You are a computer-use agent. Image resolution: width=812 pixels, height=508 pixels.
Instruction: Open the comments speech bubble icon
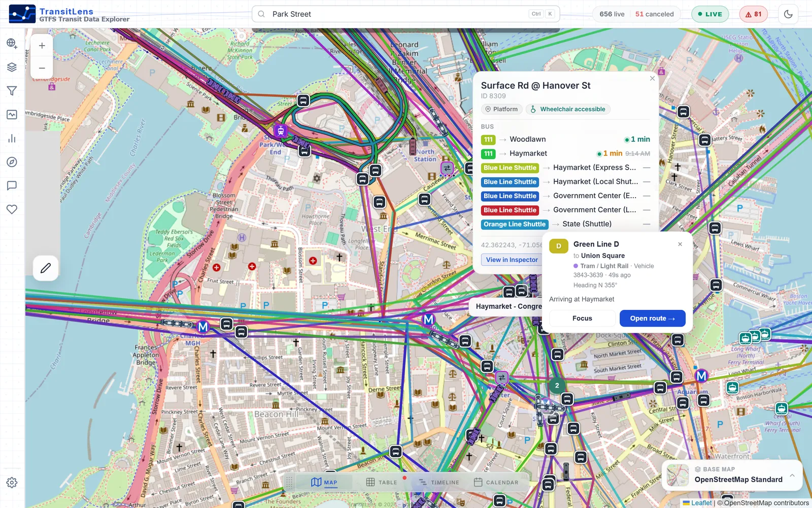[x=12, y=186]
